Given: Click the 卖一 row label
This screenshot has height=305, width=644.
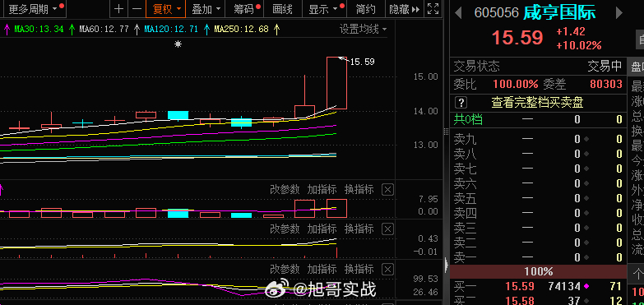Looking at the screenshot, I should (x=465, y=257).
